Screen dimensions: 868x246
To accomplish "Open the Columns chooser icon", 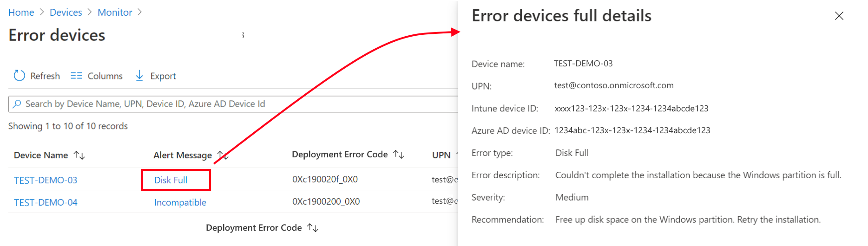I will pyautogui.click(x=76, y=76).
